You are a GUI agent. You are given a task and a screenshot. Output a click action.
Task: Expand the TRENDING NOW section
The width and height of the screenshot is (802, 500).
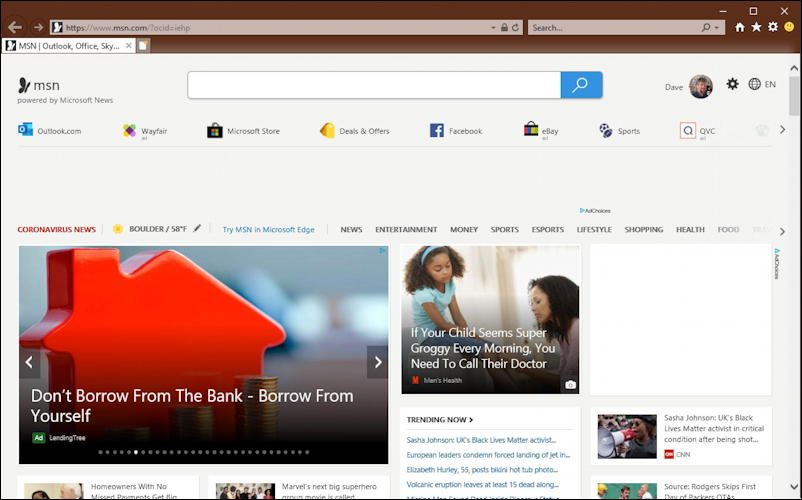click(x=440, y=420)
